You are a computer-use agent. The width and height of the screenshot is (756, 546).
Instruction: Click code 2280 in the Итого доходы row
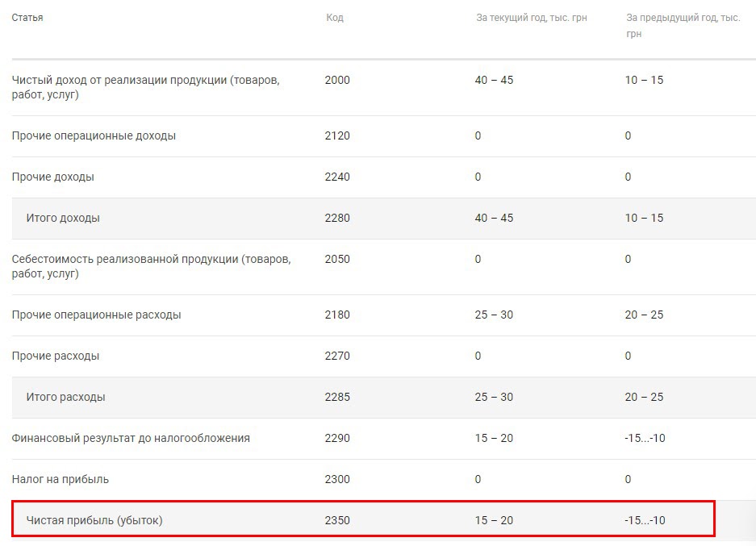pyautogui.click(x=337, y=218)
